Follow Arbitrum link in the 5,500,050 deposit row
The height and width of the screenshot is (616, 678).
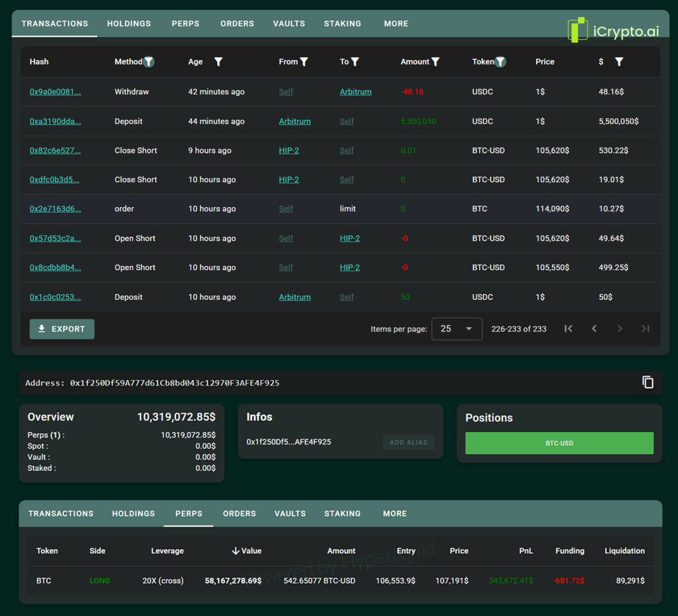tap(295, 122)
